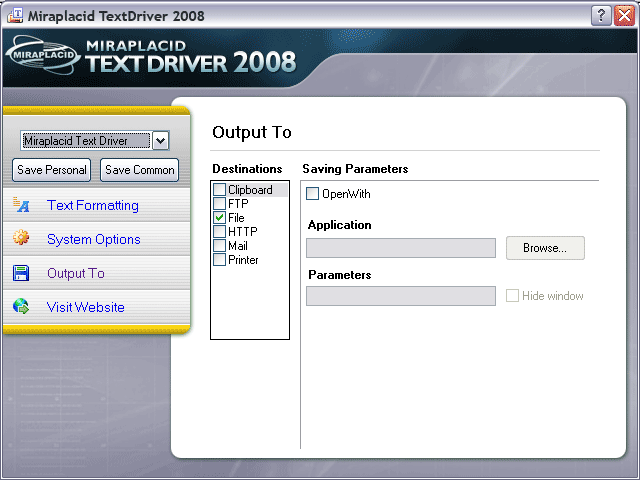Follow the Visit Website link
Viewport: 640px width, 480px height.
point(86,307)
